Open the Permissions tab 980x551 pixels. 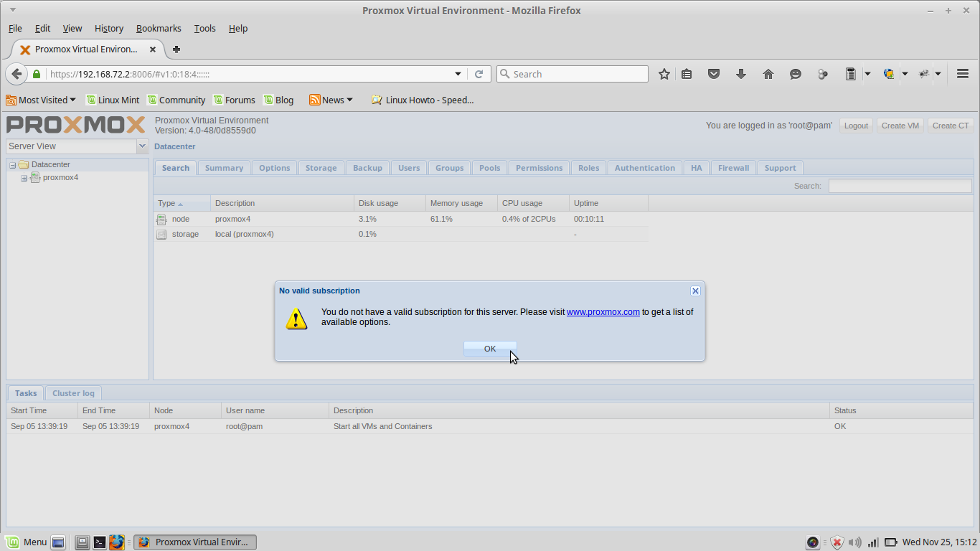[539, 168]
